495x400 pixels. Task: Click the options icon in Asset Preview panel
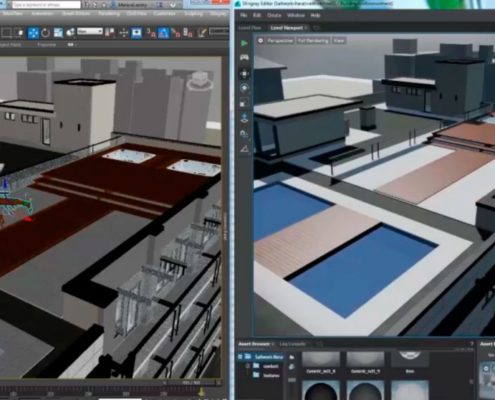(486, 368)
